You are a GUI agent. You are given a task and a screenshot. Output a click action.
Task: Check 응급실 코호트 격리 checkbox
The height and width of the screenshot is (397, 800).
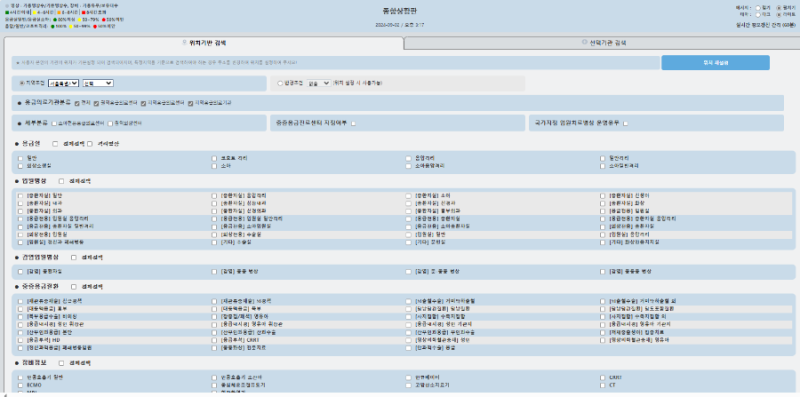coord(215,159)
